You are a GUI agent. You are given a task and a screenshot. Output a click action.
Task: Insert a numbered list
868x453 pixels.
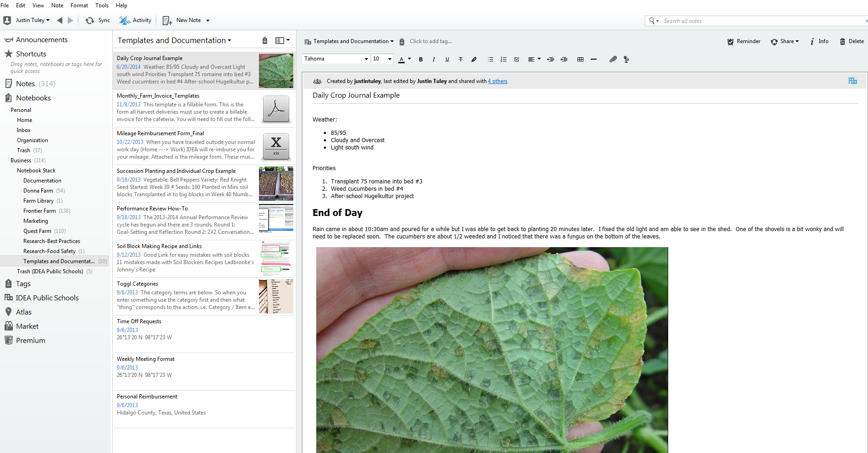click(x=504, y=59)
